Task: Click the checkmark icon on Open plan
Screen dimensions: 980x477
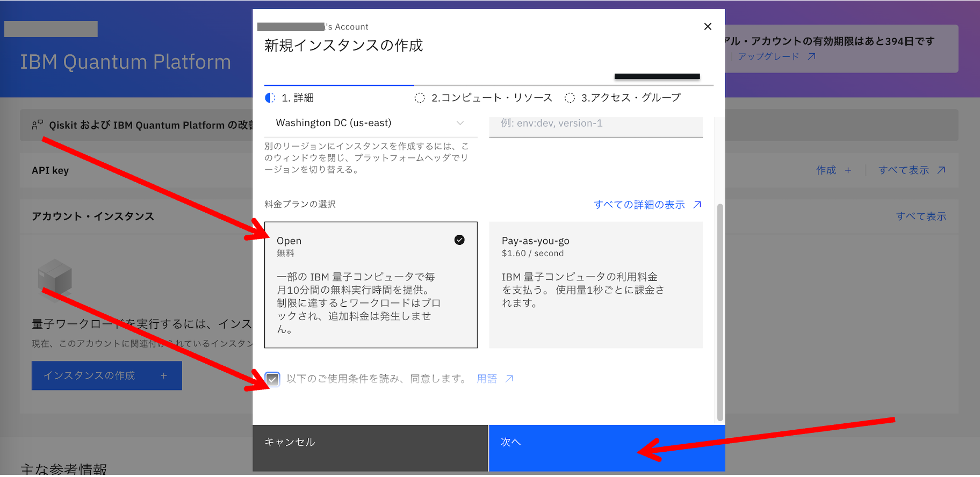Action: [x=459, y=240]
